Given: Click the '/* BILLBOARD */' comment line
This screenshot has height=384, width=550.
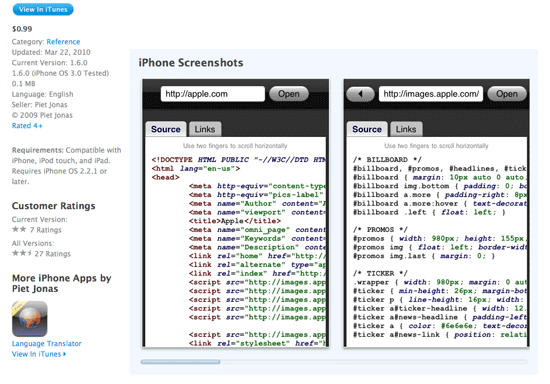Looking at the screenshot, I should (x=387, y=160).
